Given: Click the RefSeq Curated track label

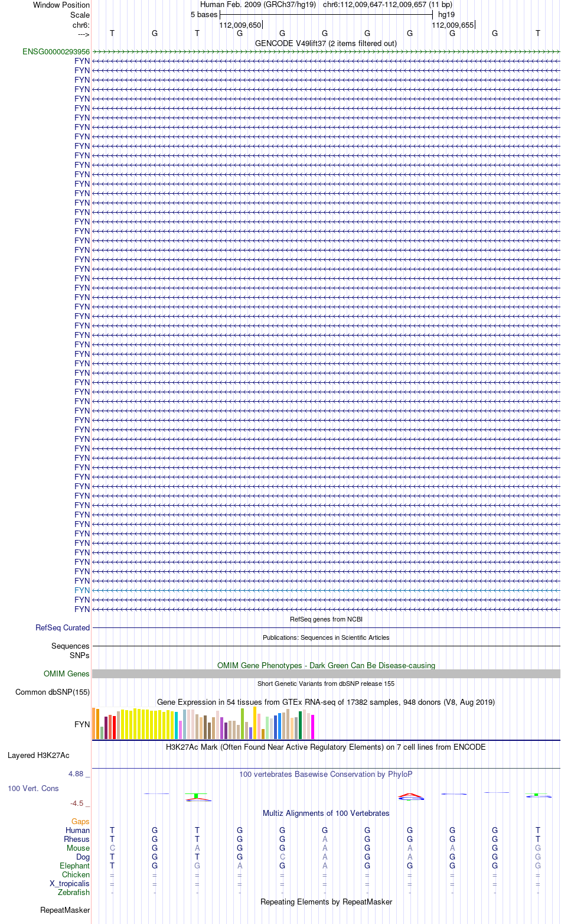Looking at the screenshot, I should (x=63, y=628).
